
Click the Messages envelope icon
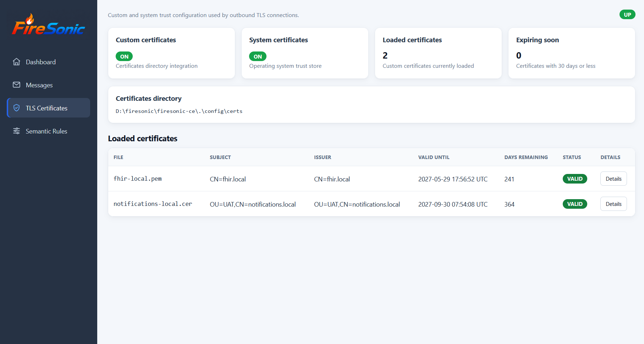pyautogui.click(x=16, y=85)
